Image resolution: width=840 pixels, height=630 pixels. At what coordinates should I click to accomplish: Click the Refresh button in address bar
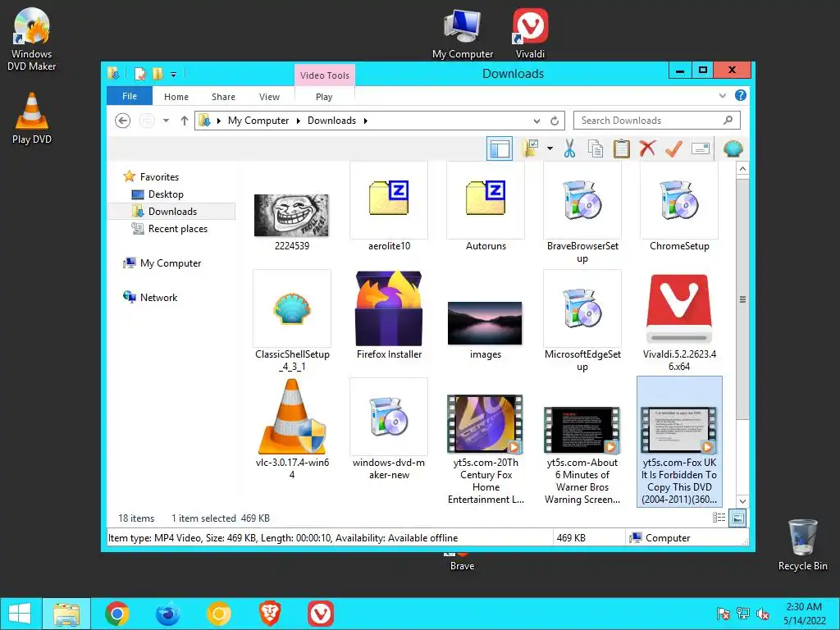555,121
